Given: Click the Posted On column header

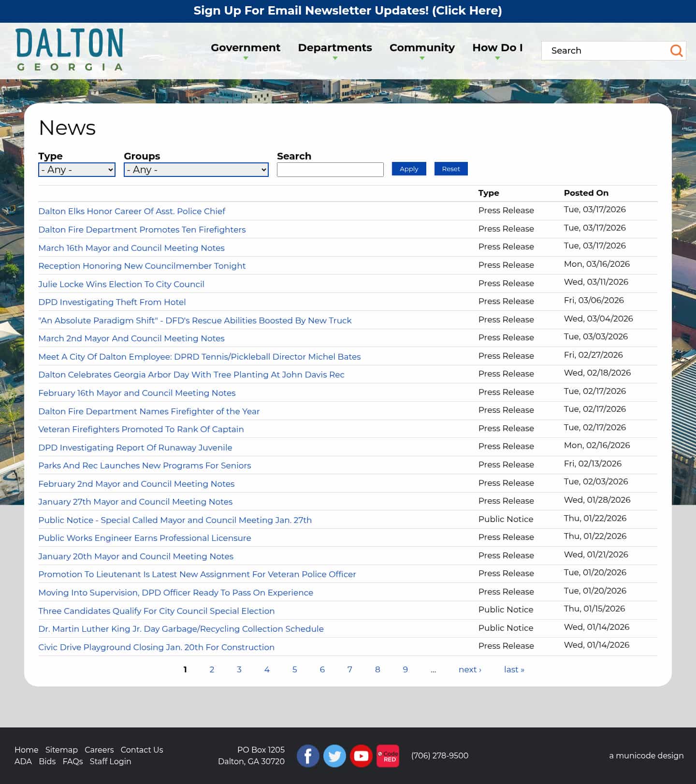Looking at the screenshot, I should [586, 193].
